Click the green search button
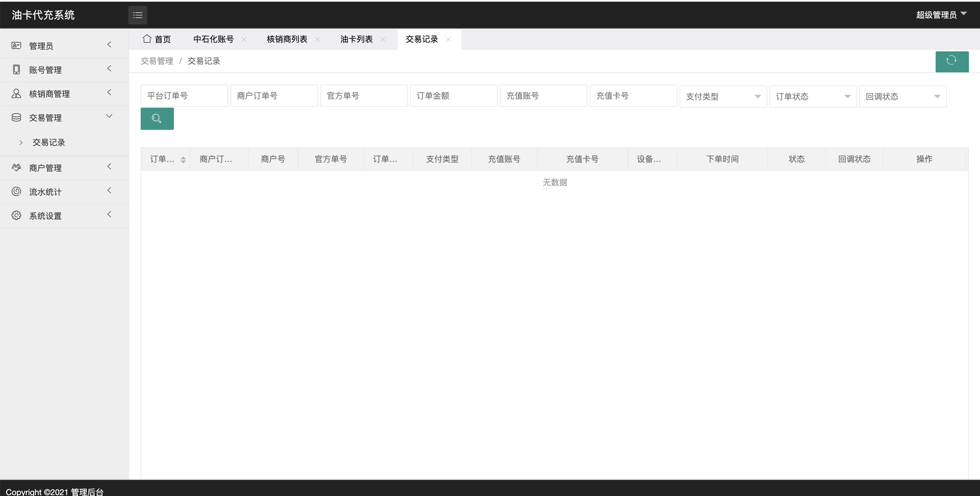 point(157,118)
